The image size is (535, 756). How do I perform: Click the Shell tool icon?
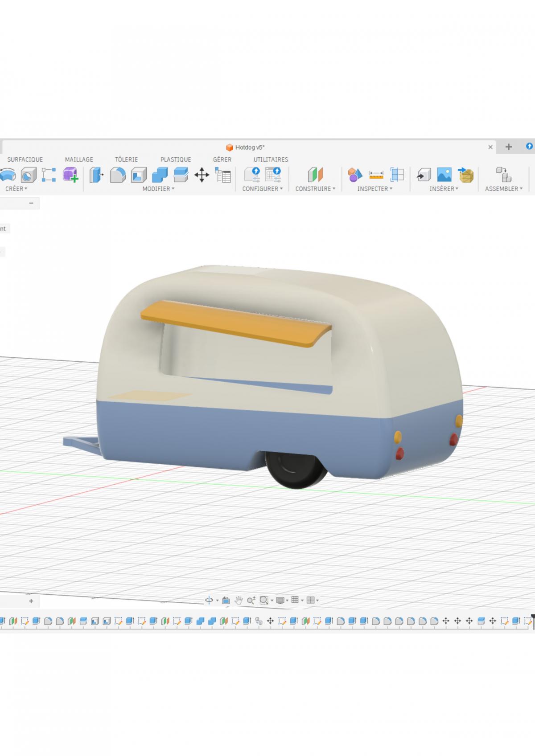coord(139,175)
